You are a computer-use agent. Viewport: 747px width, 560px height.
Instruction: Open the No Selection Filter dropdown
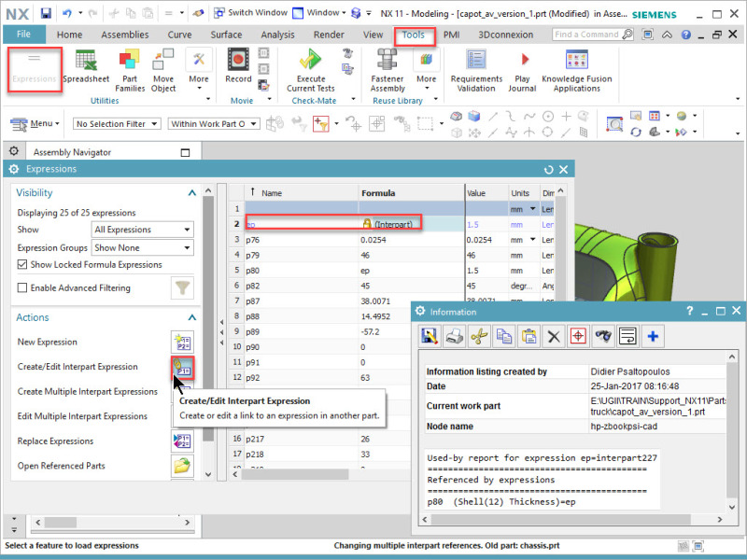116,124
